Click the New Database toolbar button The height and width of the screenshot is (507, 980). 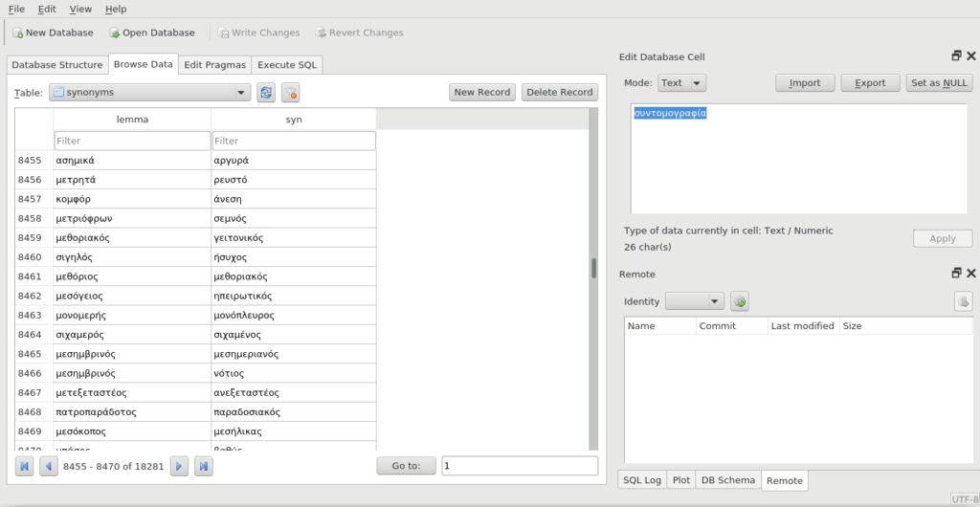pos(54,33)
